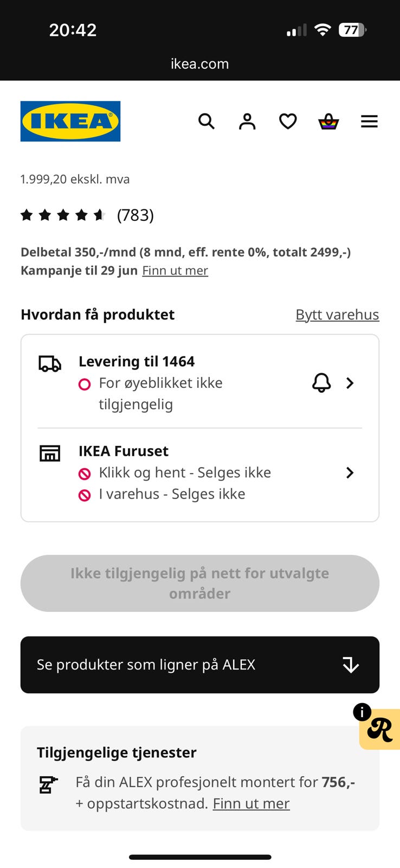The width and height of the screenshot is (400, 868).
Task: Click the down arrow on similar products button
Action: coord(351,665)
